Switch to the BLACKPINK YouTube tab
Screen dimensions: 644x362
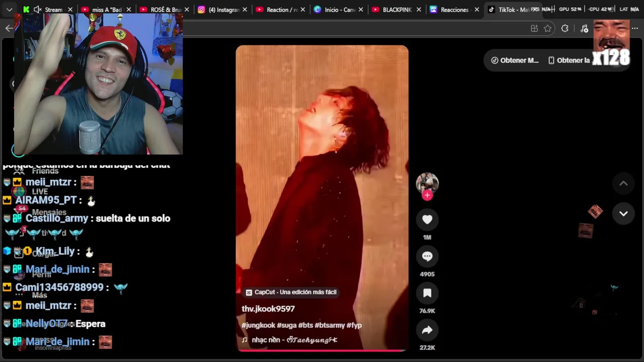pyautogui.click(x=397, y=10)
